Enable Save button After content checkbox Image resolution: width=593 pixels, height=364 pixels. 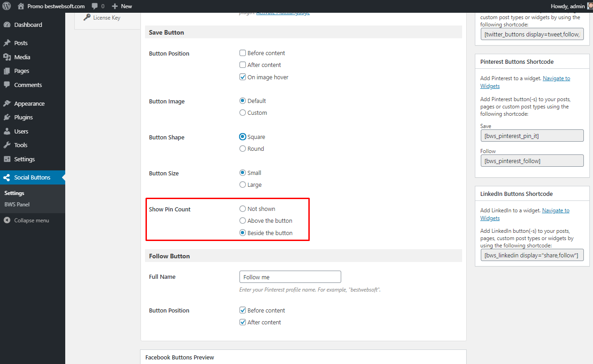tap(243, 65)
